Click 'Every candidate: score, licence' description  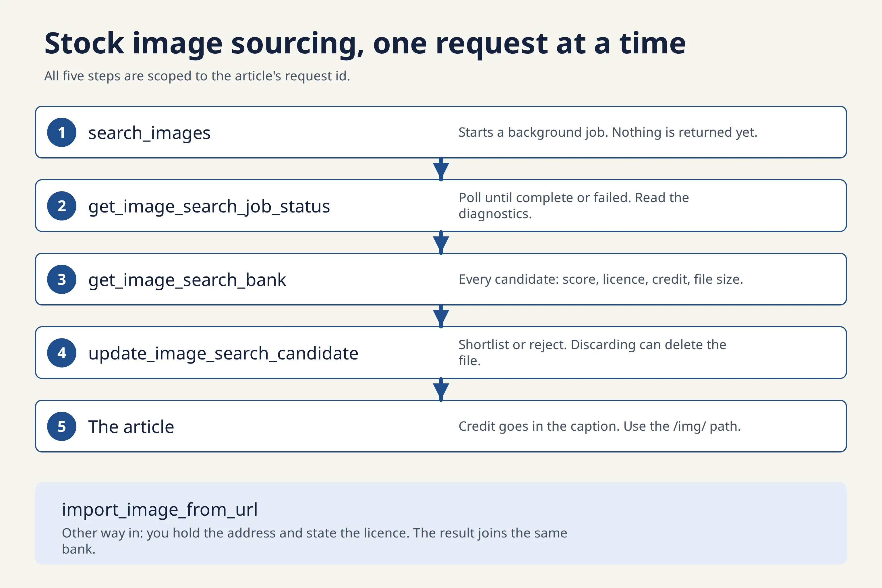click(601, 279)
